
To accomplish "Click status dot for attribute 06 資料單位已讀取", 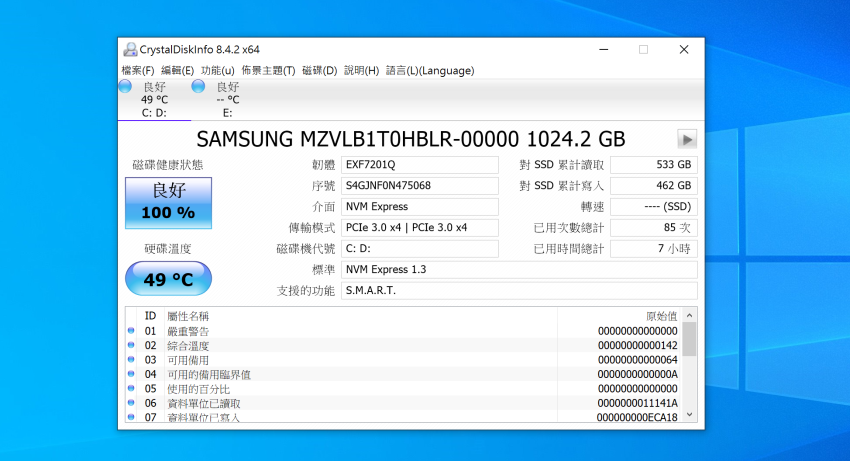I will tap(131, 402).
